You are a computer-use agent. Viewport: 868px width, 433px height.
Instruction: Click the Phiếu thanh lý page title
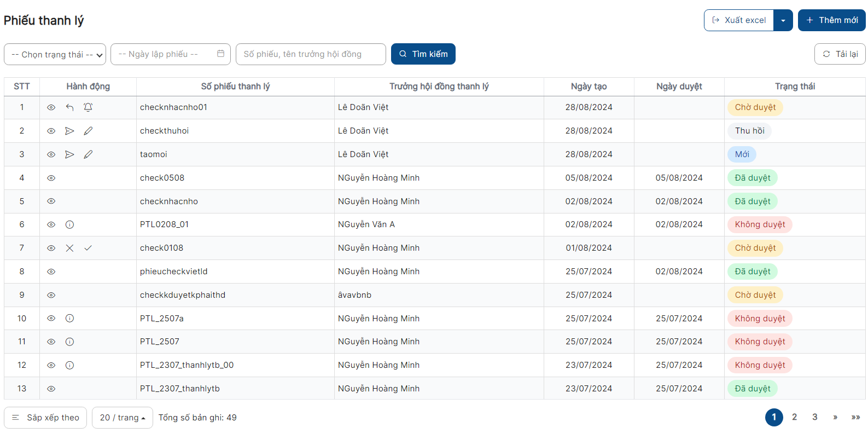tap(44, 20)
